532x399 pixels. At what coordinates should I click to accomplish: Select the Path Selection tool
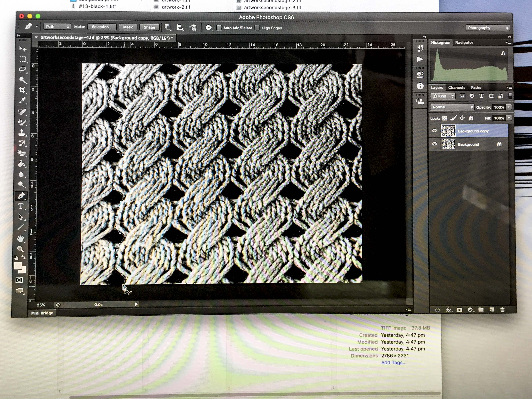click(x=21, y=217)
